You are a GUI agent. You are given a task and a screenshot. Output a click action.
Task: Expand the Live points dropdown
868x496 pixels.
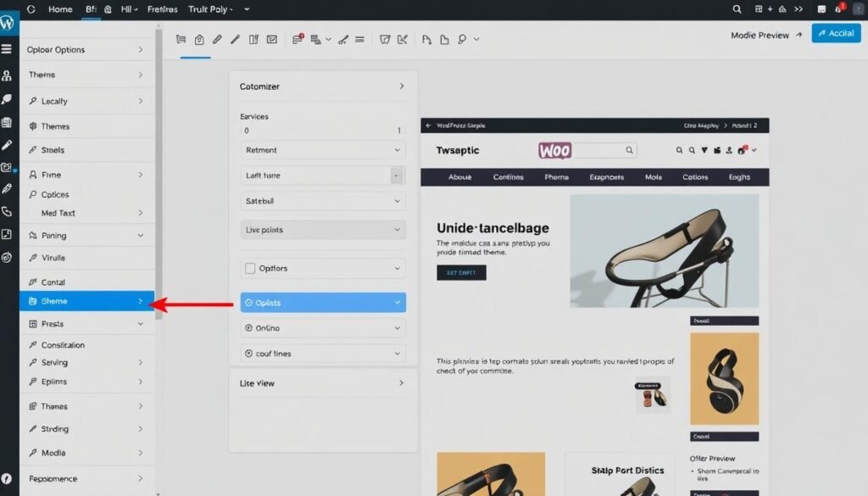(x=322, y=229)
